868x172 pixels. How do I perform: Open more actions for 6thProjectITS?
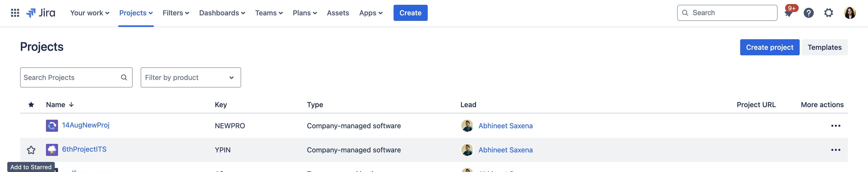coord(835,150)
